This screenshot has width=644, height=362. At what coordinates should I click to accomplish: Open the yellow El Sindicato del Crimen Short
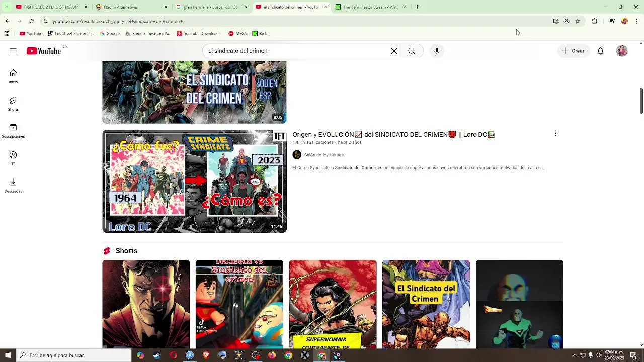click(x=426, y=304)
